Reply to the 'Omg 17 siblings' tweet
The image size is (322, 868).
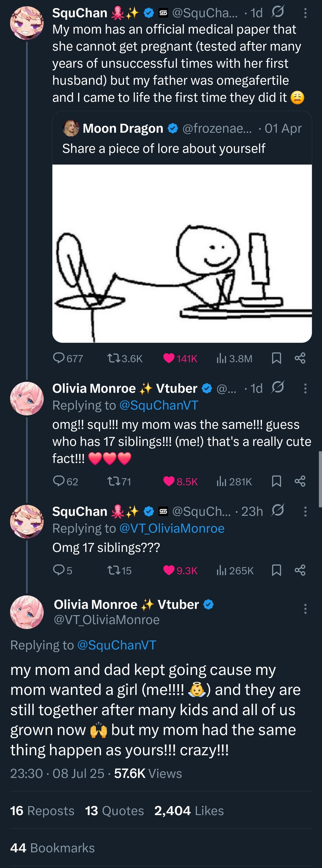point(59,570)
